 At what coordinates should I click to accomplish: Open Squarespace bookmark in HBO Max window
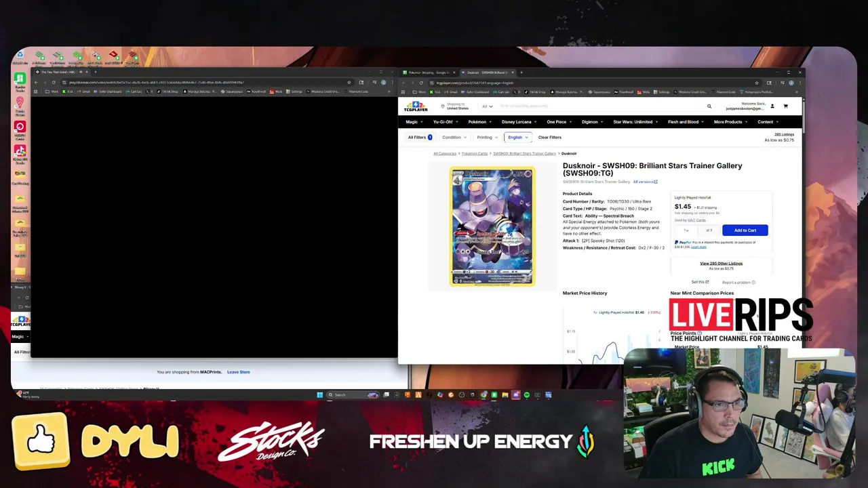click(231, 91)
